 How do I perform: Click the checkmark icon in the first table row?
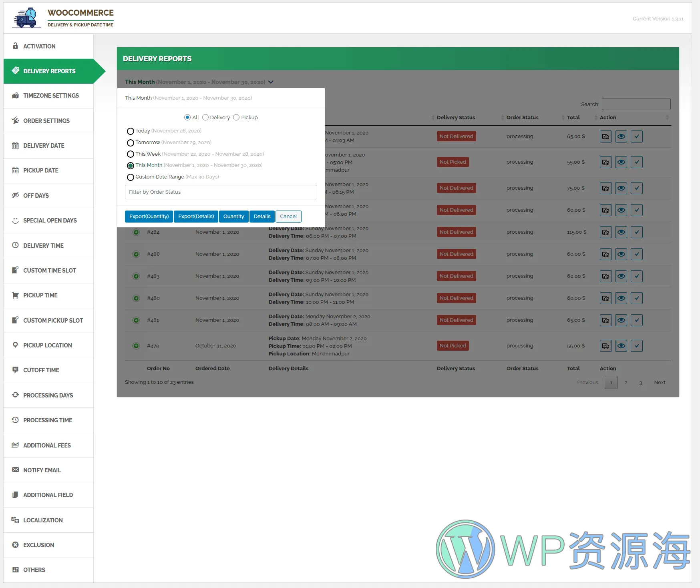pos(636,136)
